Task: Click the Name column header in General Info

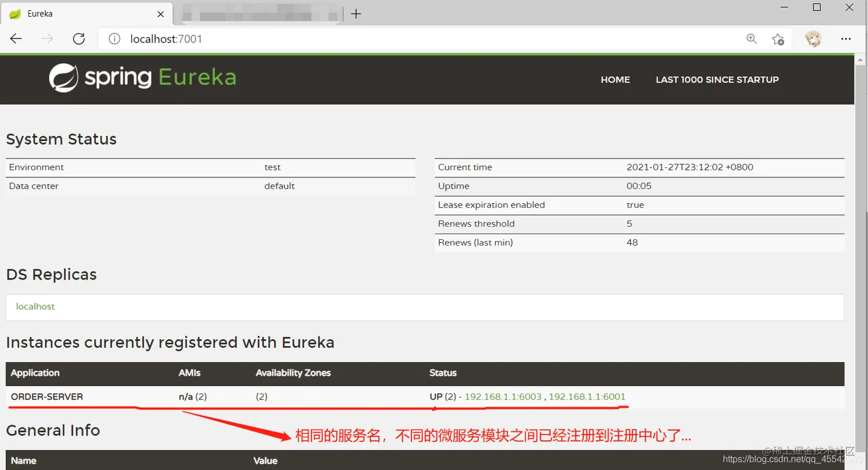Action: 24,461
